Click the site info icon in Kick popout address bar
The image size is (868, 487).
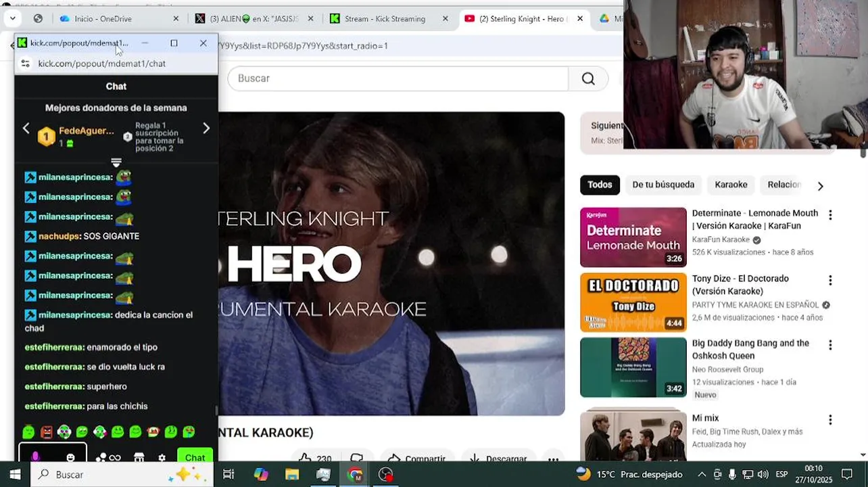pos(25,64)
